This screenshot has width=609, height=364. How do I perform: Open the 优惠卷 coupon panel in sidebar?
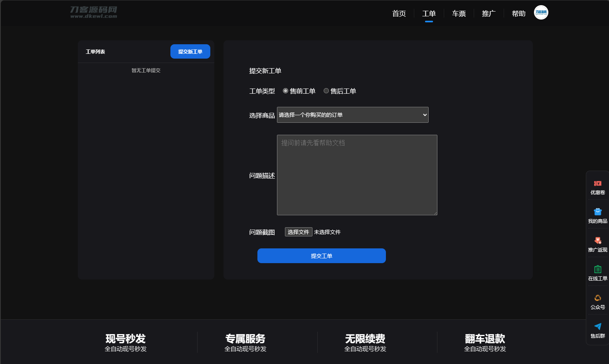coord(597,187)
